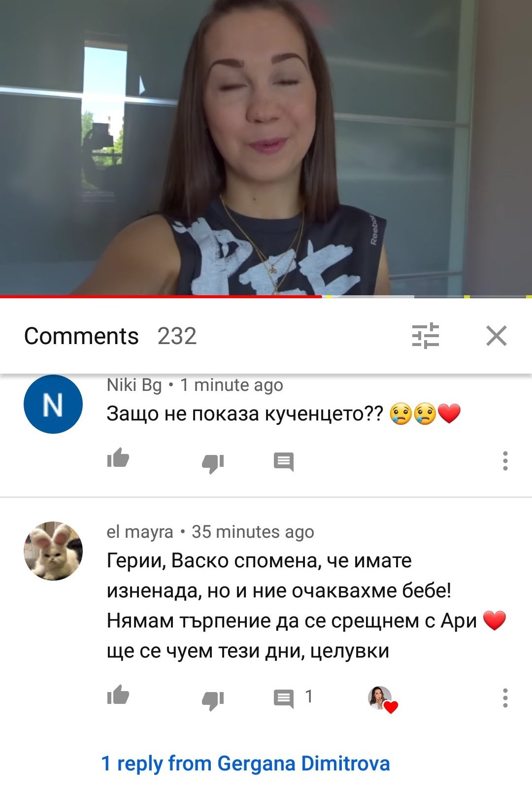This screenshot has height=801, width=532.
Task: Dislike el mayra's comment
Action: coord(213,700)
